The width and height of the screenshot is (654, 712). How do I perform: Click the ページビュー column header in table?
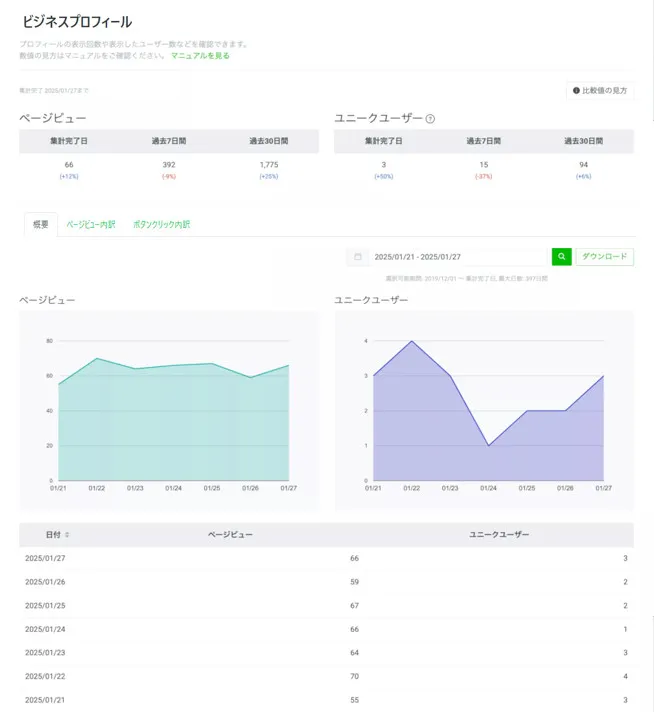tap(230, 535)
